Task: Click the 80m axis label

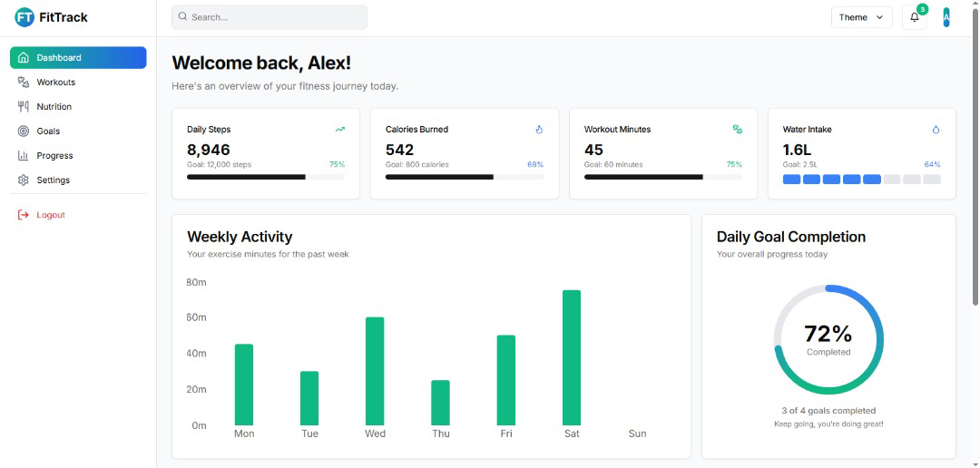Action: (x=196, y=282)
